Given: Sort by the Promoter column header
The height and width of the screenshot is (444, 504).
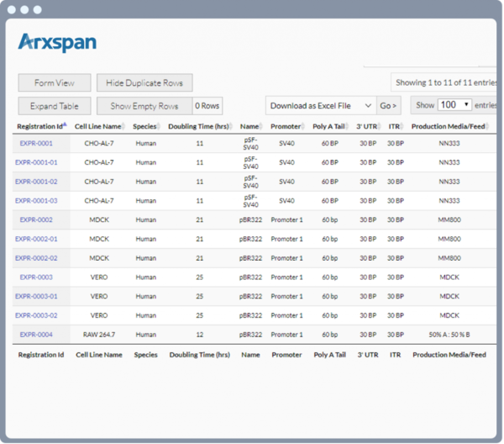Looking at the screenshot, I should click(286, 126).
